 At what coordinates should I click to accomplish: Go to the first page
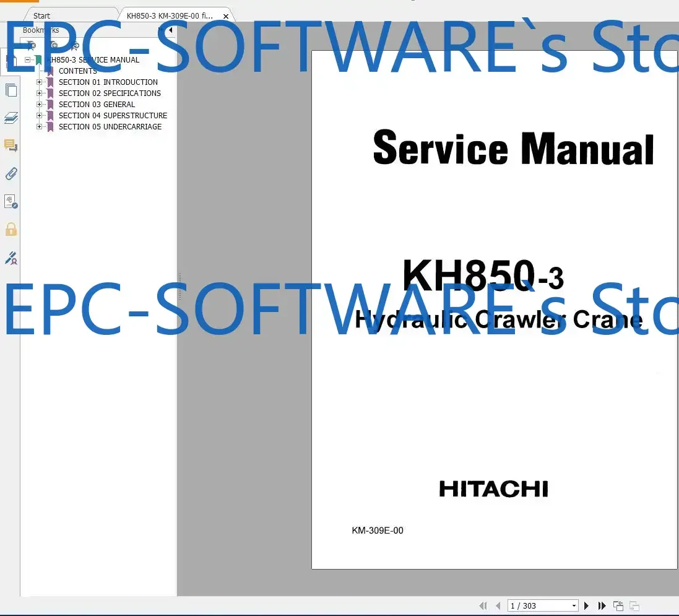tap(483, 605)
